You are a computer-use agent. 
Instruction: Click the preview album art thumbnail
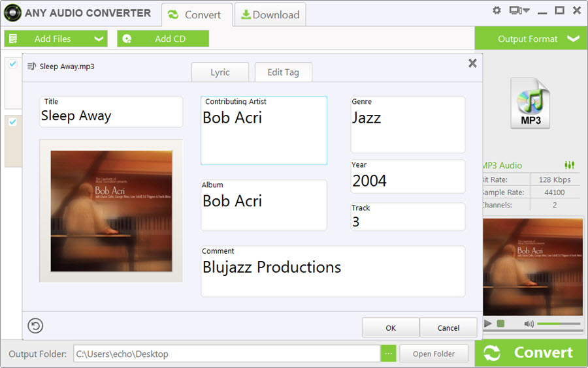533,267
